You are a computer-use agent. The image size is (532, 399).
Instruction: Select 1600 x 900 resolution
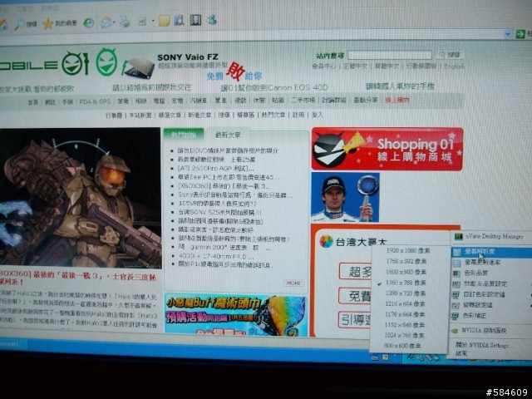click(406, 272)
